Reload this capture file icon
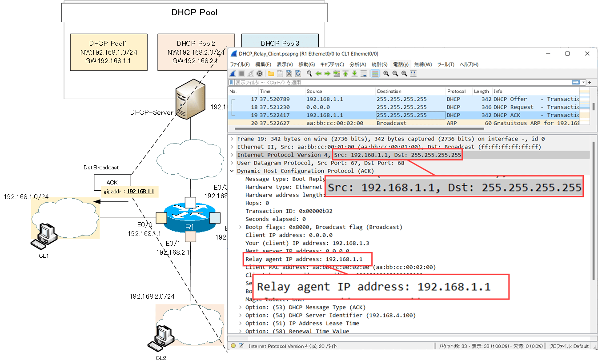The image size is (598, 364). point(298,74)
